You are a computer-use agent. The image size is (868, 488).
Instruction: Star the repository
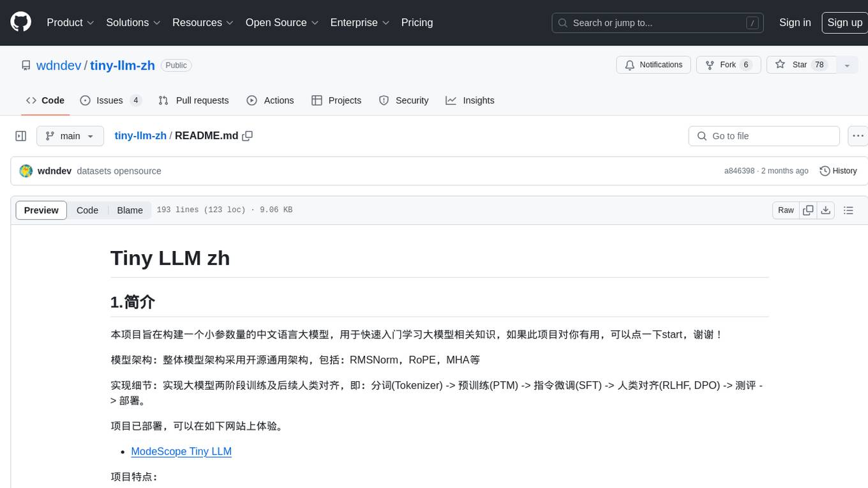tap(801, 65)
